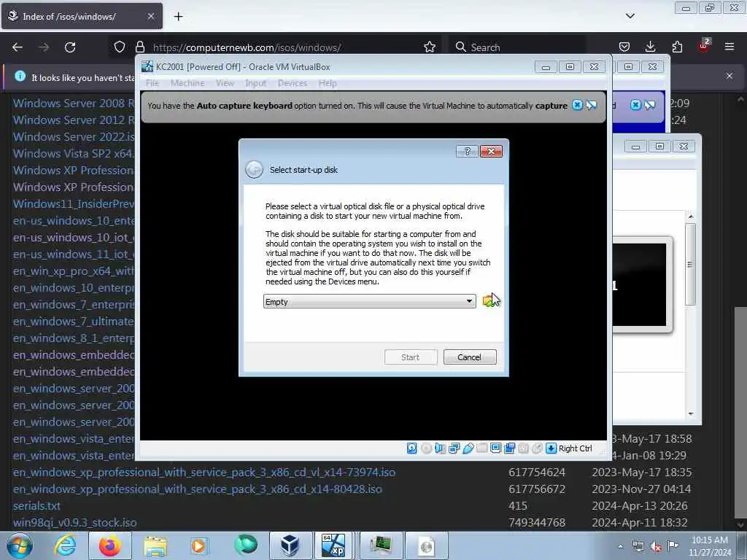Show hidden system tray icons
This screenshot has width=747, height=560.
pyautogui.click(x=620, y=547)
